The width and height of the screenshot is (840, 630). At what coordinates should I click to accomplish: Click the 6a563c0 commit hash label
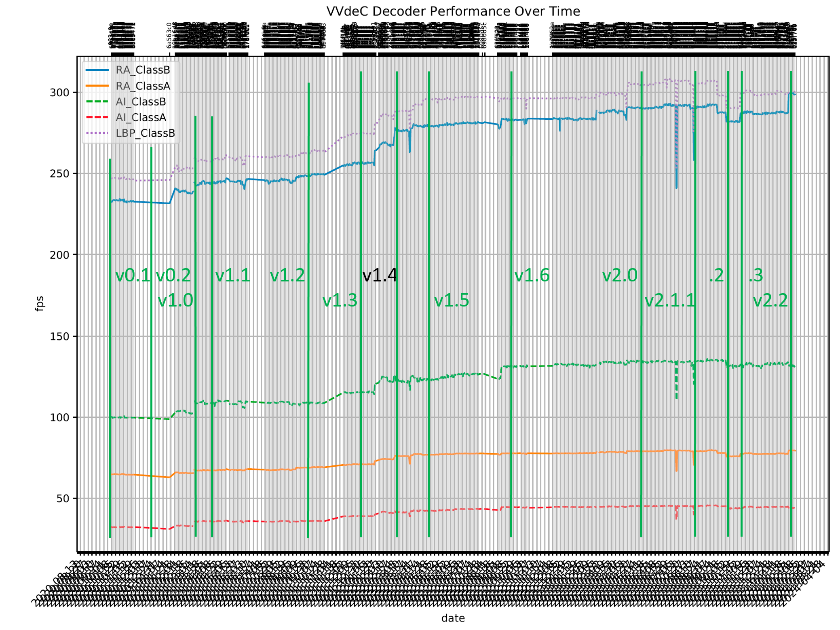(x=169, y=36)
